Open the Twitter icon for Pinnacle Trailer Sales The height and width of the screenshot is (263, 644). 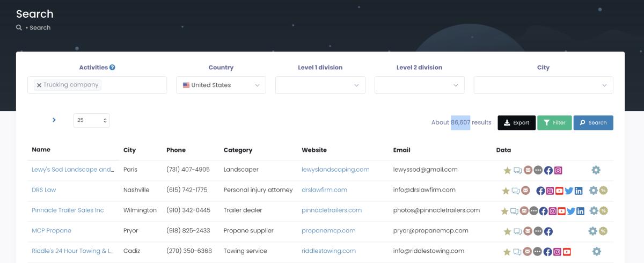tap(570, 211)
